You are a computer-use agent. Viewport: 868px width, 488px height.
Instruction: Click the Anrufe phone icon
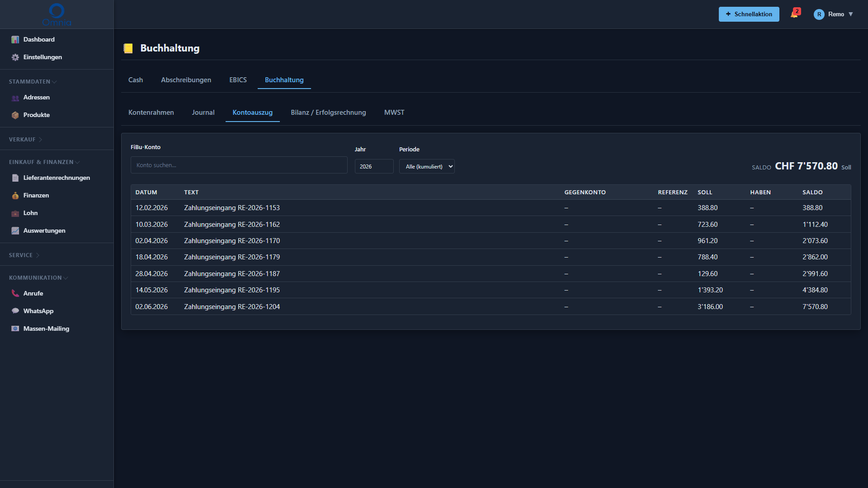click(15, 294)
